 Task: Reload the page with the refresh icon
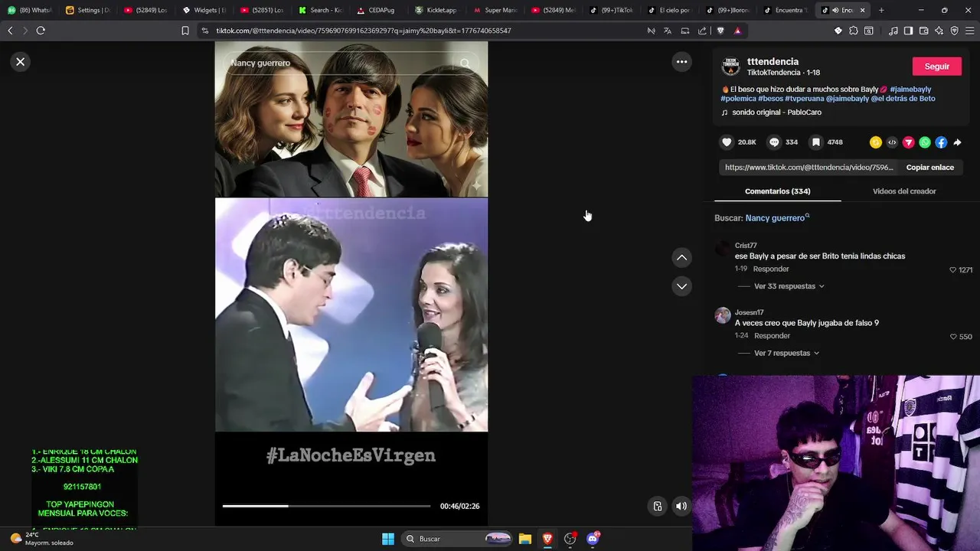pos(41,31)
